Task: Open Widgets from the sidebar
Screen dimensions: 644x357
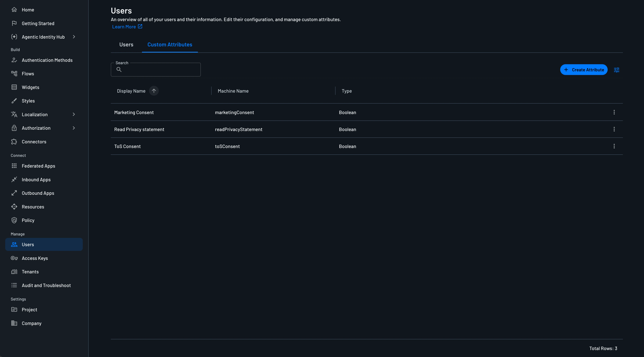Action: (44, 87)
